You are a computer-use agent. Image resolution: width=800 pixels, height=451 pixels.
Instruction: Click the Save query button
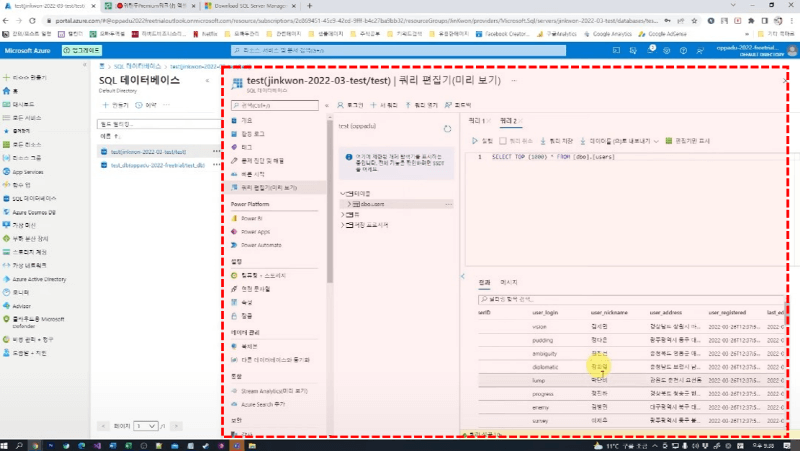click(557, 141)
